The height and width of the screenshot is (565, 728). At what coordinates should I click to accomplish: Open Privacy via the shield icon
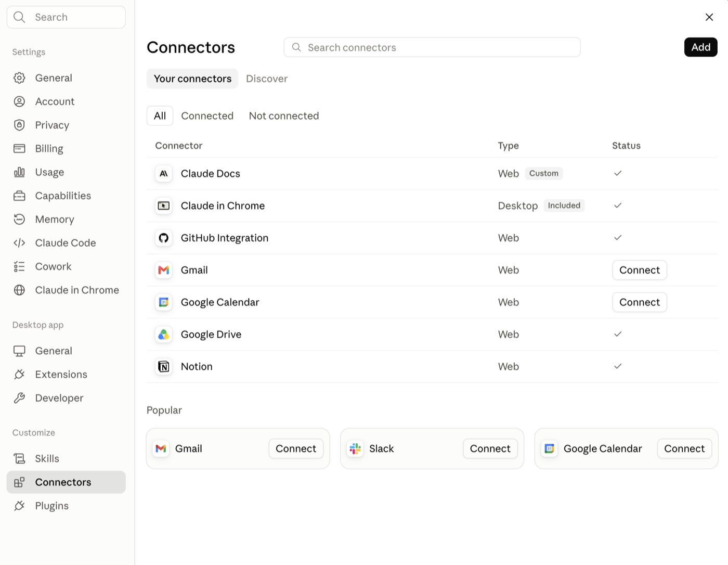19,125
